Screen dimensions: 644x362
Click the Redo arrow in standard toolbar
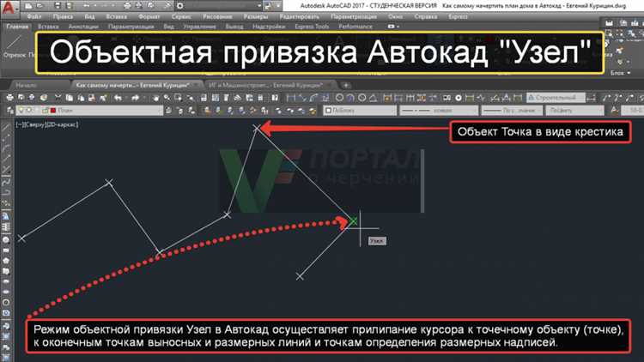click(135, 98)
